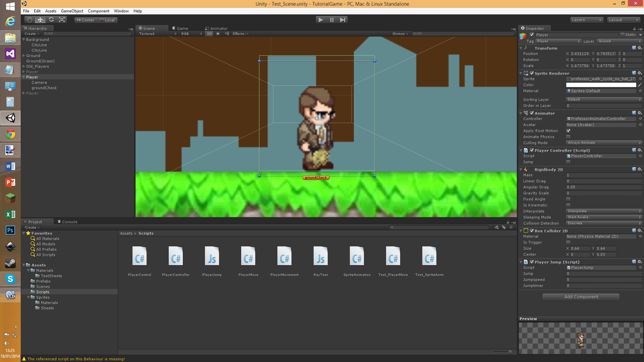644x362 pixels.
Task: Toggle the Static checkbox
Action: (x=623, y=35)
